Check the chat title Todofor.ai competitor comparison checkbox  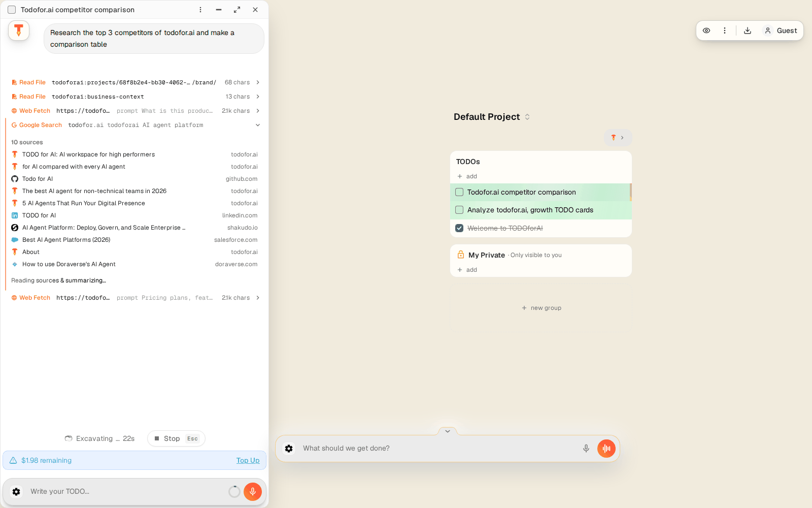(12, 10)
